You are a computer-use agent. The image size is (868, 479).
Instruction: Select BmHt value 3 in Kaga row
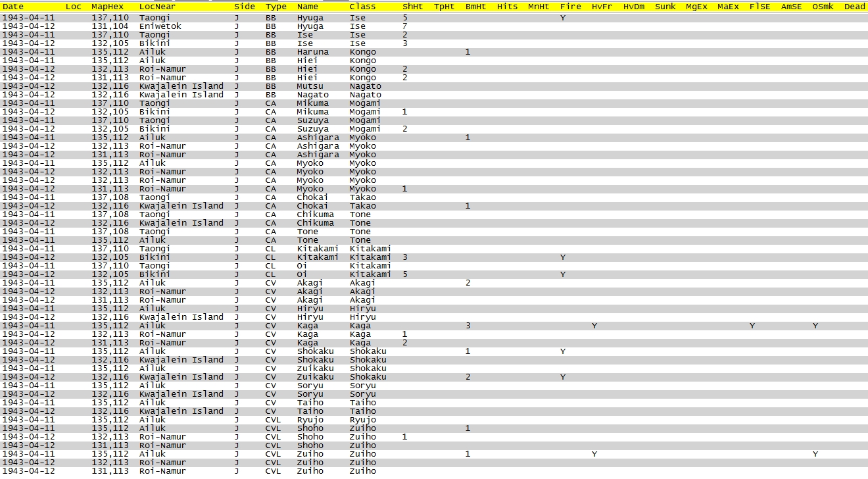click(x=468, y=326)
